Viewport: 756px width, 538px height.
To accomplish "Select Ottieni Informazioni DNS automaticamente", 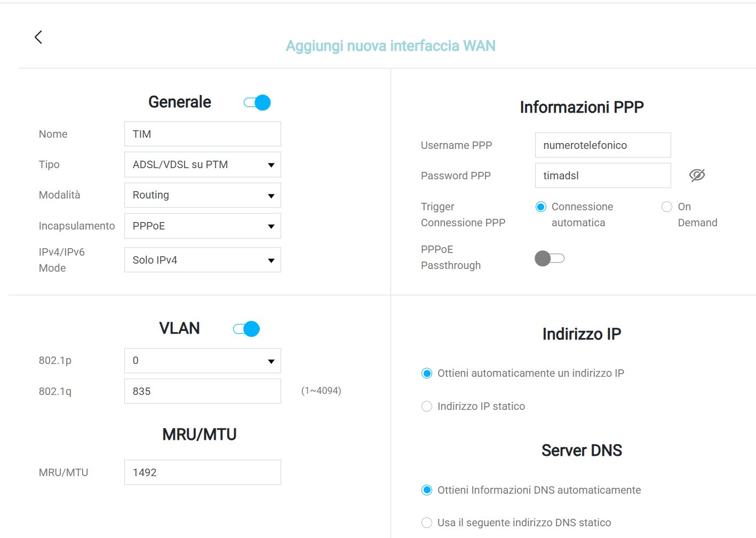I will click(x=427, y=490).
